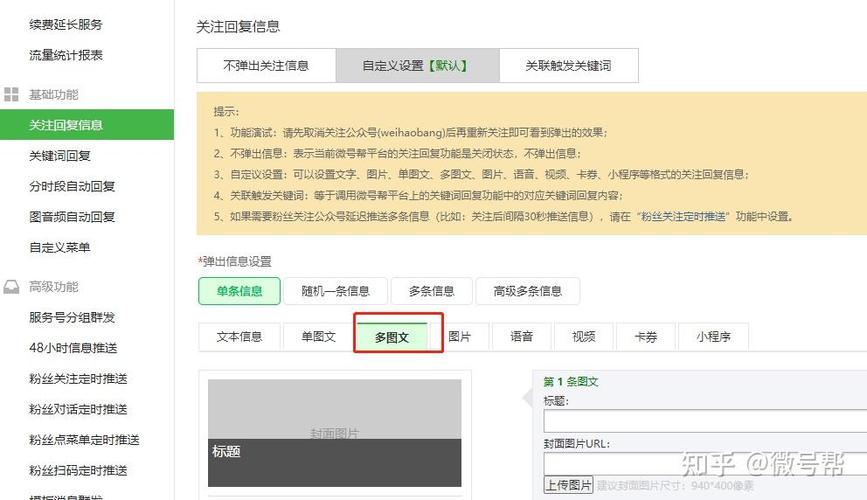Click the 关注回复信息 page title
Viewport: 867px width, 500px height.
(238, 27)
